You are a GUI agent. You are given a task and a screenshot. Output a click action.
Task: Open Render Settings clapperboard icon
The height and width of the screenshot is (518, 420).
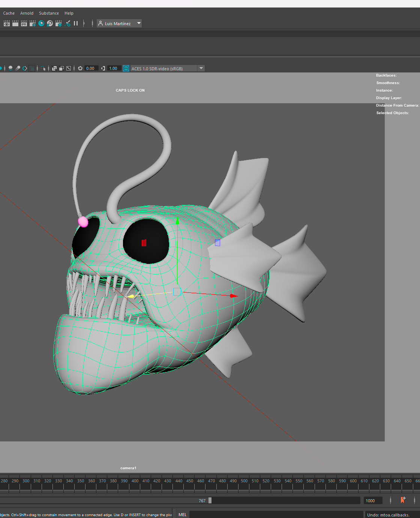33,23
